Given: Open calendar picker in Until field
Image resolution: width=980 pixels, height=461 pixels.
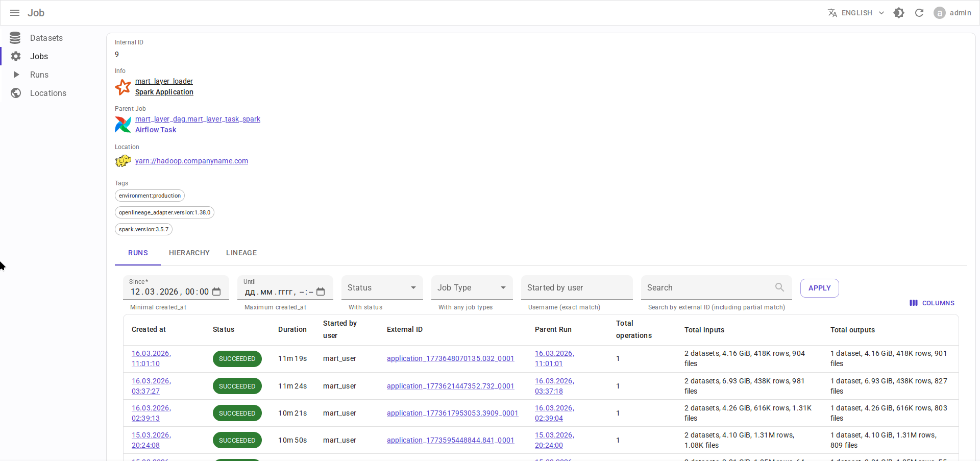Looking at the screenshot, I should (321, 292).
